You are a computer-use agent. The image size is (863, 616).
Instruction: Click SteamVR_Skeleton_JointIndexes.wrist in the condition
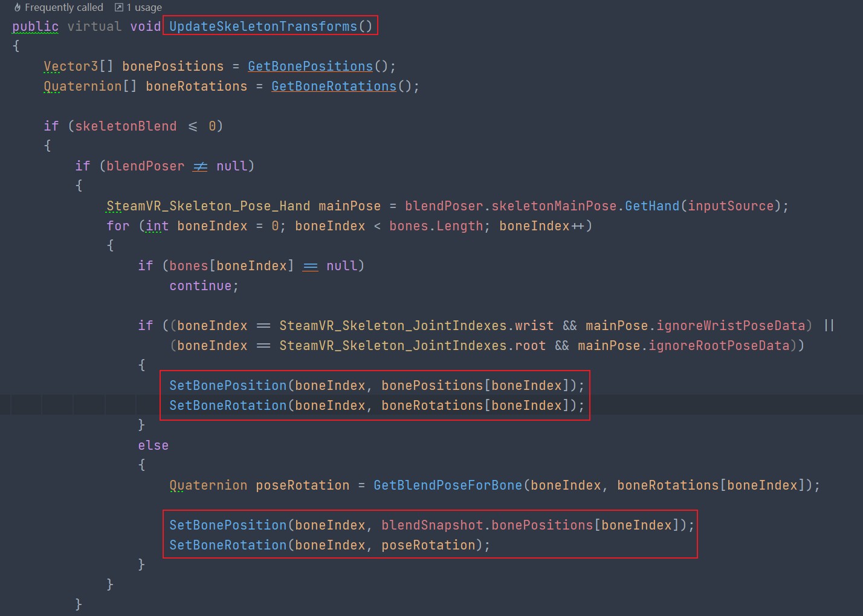(417, 325)
